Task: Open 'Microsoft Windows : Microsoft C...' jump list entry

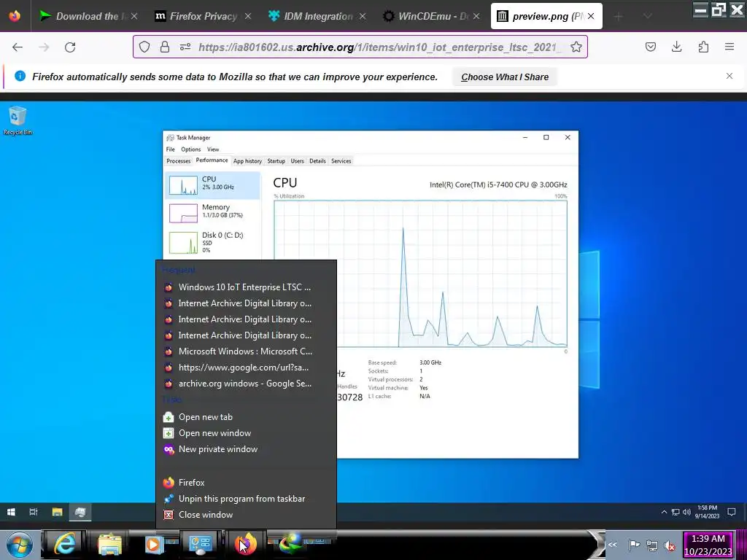Action: [246, 351]
